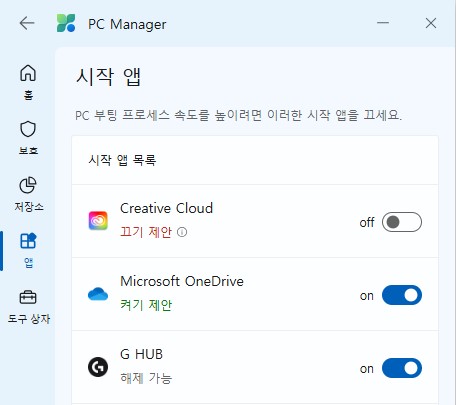Show info beside 끄기 제안 label

(182, 232)
